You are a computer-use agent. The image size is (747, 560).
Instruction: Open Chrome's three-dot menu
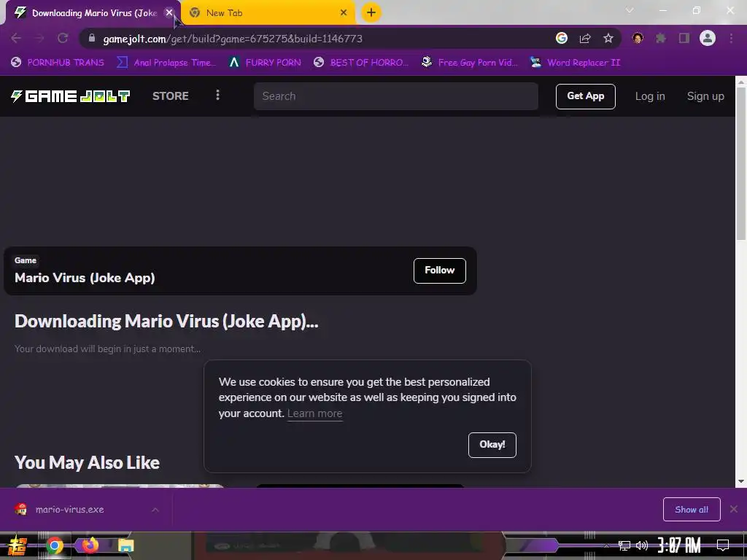point(731,38)
